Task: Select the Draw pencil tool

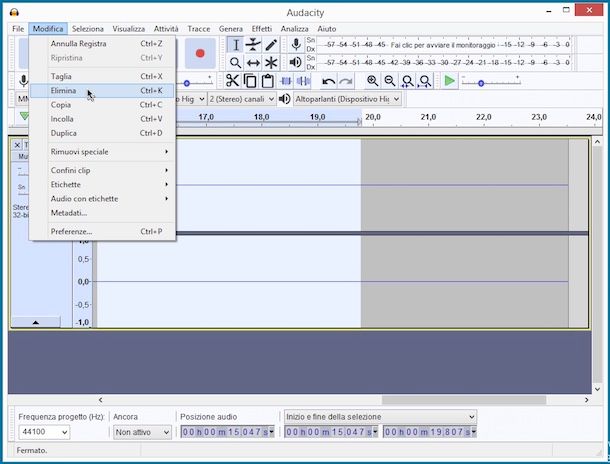Action: tap(271, 45)
